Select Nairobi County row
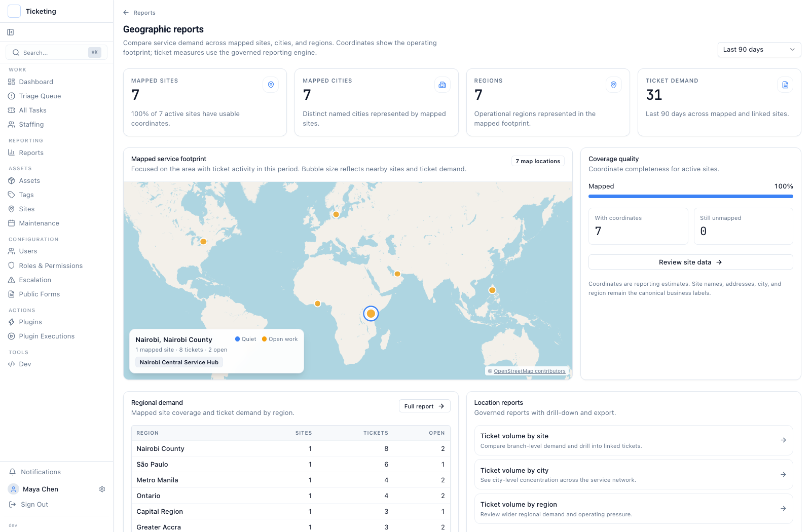Image resolution: width=811 pixels, height=532 pixels. (x=291, y=449)
